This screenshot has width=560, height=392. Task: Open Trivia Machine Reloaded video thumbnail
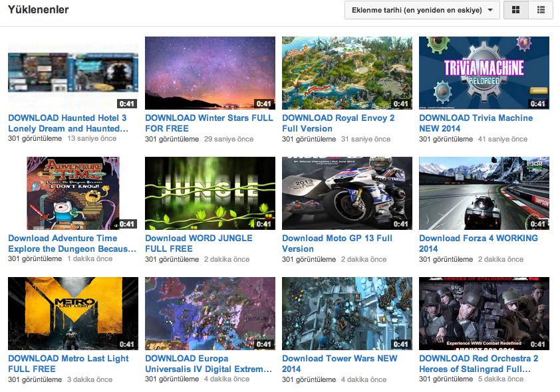coord(484,73)
